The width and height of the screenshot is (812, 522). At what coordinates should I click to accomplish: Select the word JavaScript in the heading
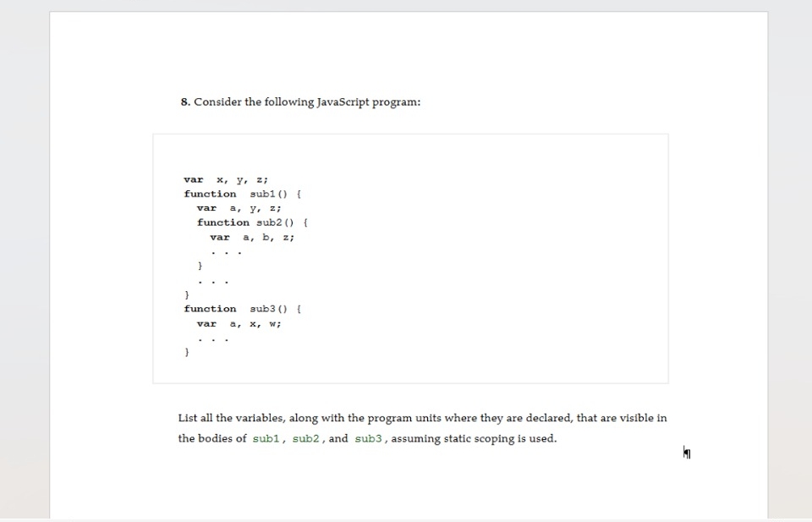click(341, 102)
